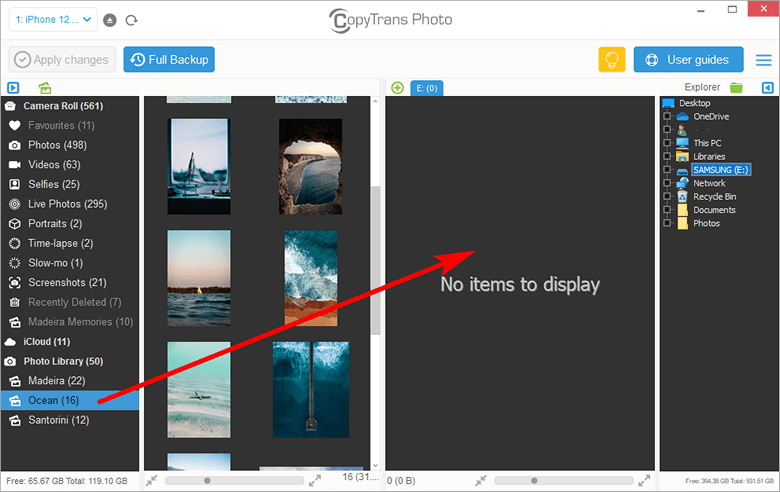Expand the This PC node
The height and width of the screenshot is (492, 780).
coord(667,143)
